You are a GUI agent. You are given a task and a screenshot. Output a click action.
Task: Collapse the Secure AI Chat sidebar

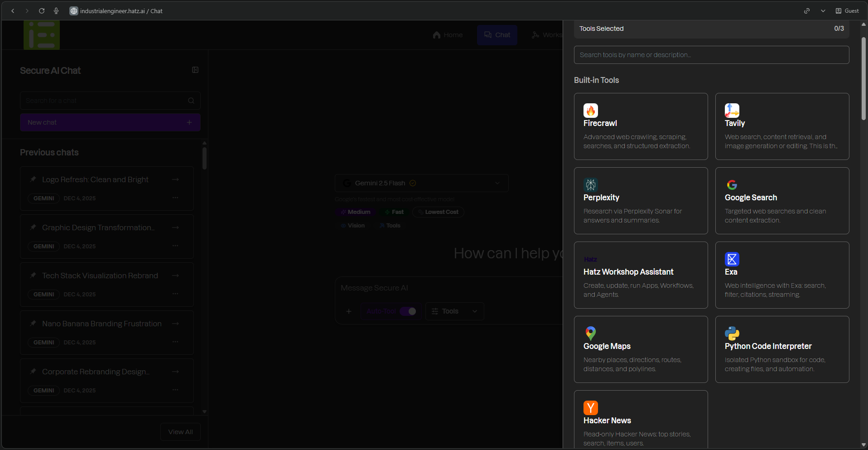point(195,70)
